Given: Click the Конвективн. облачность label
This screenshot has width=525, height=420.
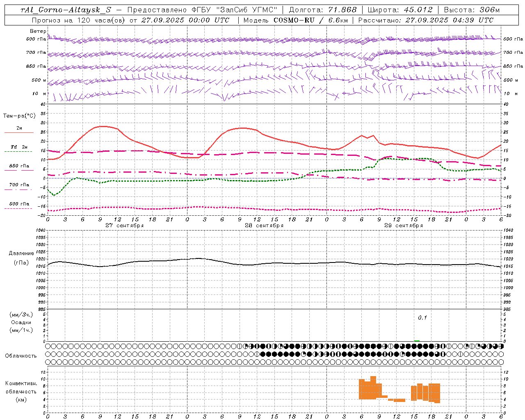Looking at the screenshot, I should [21, 388].
